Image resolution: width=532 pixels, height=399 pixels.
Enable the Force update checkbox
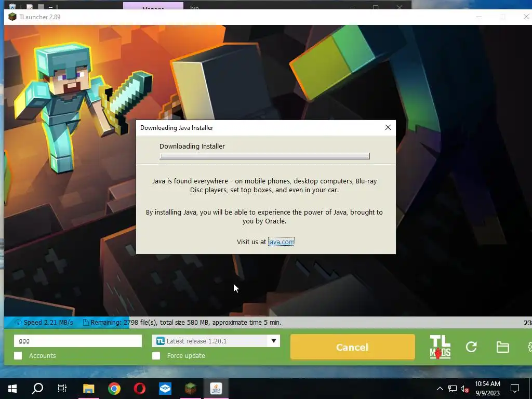coord(156,355)
